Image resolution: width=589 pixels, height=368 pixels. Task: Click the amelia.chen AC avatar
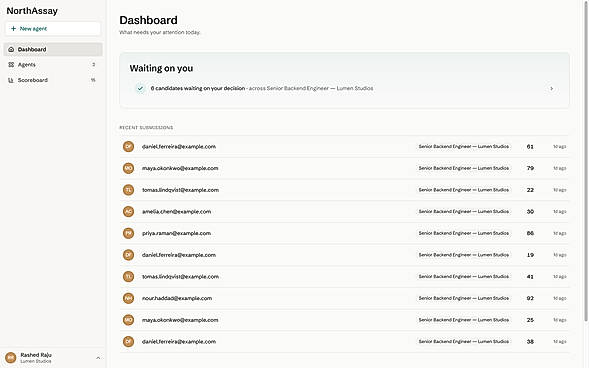(x=128, y=211)
